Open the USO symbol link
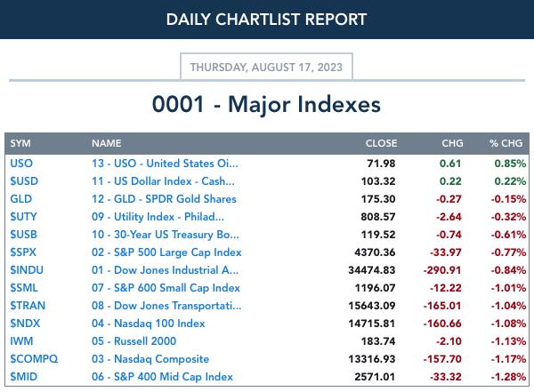This screenshot has width=534, height=392. tap(21, 164)
